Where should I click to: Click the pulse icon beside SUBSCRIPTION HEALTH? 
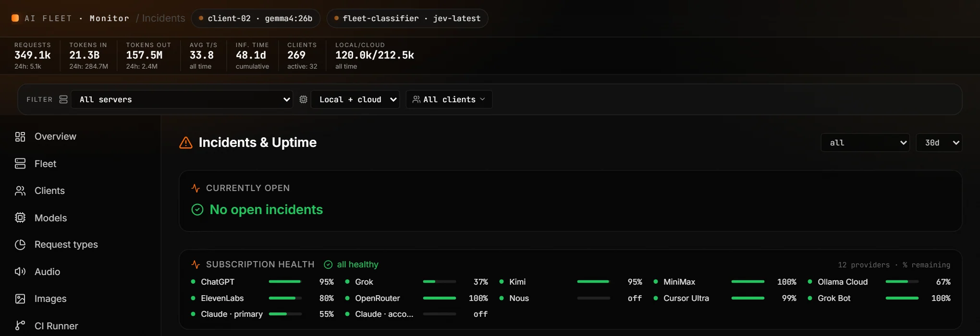point(196,264)
